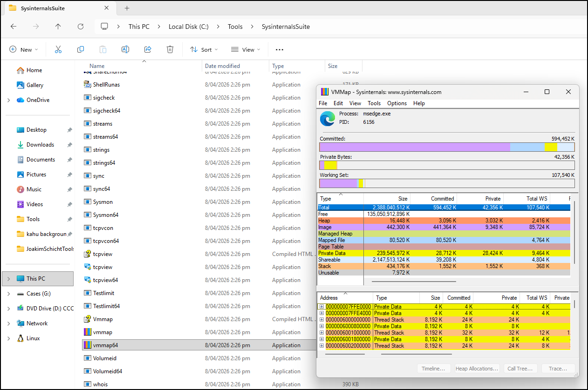Image resolution: width=588 pixels, height=390 pixels.
Task: Sort VMMap summary by Committed column header
Action: coord(433,199)
